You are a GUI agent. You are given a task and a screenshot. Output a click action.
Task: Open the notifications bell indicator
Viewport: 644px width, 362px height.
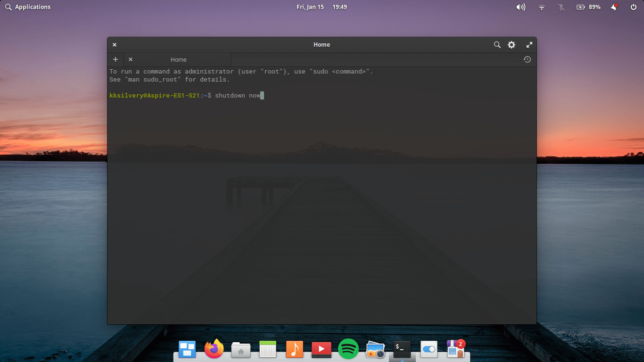(x=614, y=7)
